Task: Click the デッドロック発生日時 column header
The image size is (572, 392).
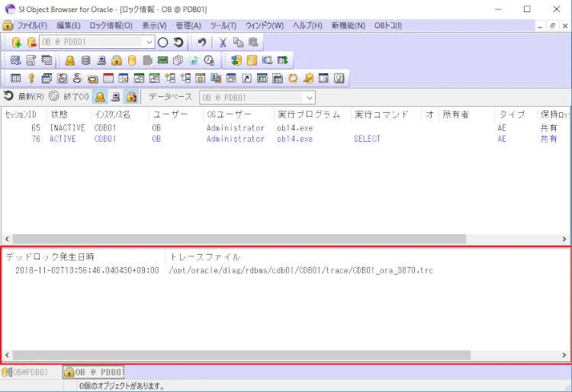Action: tap(83, 257)
